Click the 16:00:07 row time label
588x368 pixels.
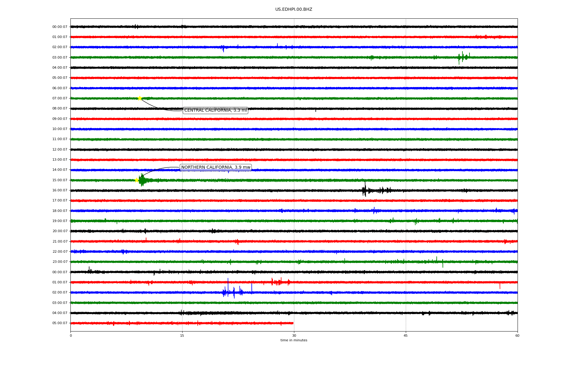60,190
